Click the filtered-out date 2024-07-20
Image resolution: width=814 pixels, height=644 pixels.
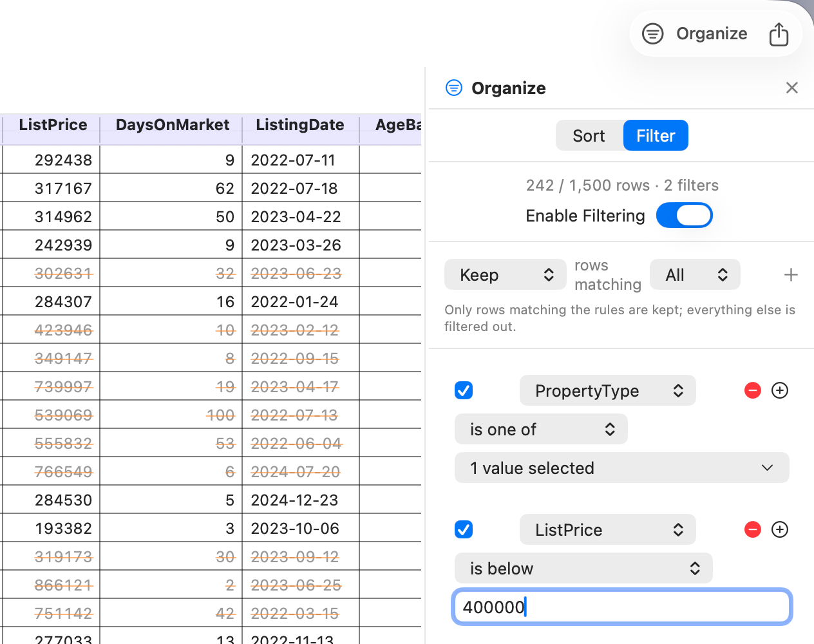(301, 471)
